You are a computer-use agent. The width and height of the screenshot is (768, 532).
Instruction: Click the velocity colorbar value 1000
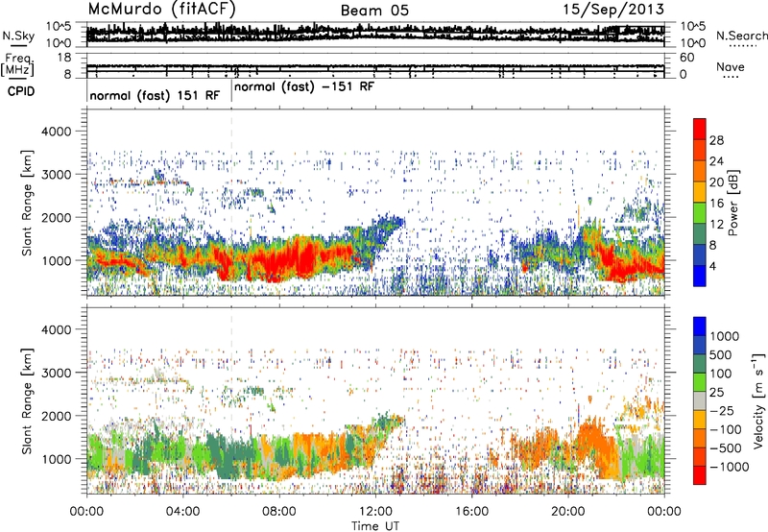pyautogui.click(x=725, y=336)
